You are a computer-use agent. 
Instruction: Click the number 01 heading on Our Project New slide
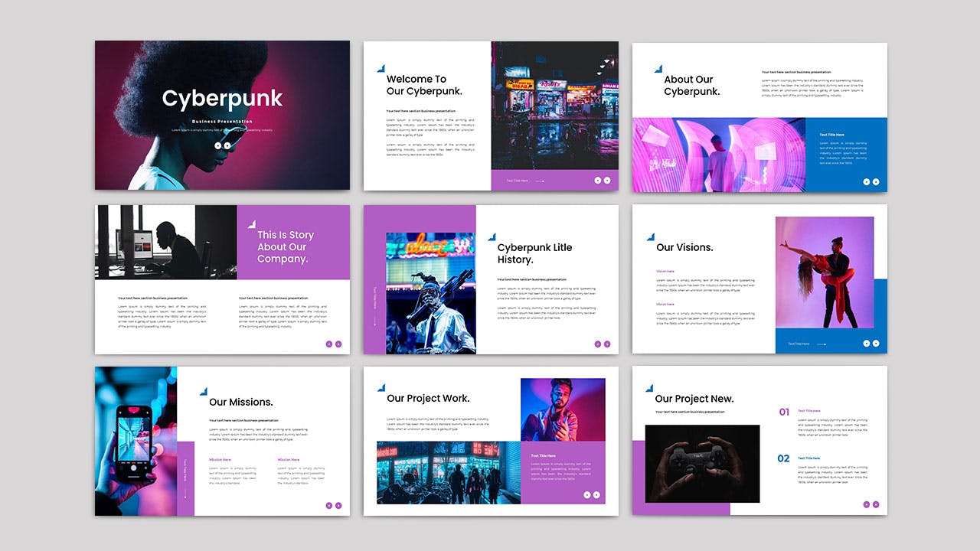[x=782, y=410]
